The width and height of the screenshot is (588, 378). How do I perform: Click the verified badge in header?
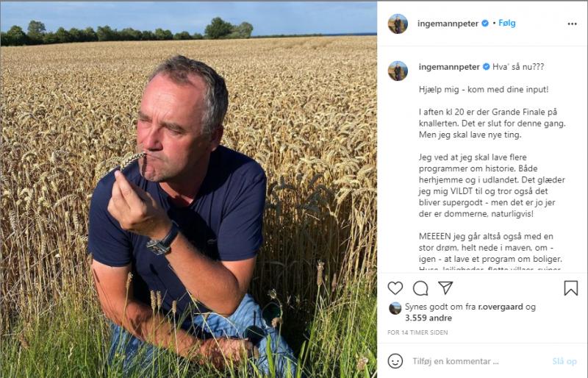pyautogui.click(x=485, y=24)
